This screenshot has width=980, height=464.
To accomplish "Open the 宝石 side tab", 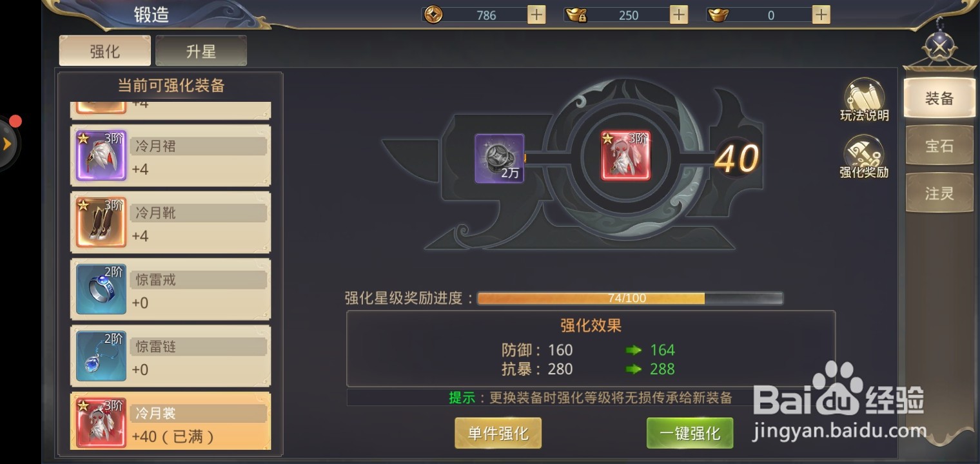I will [939, 146].
